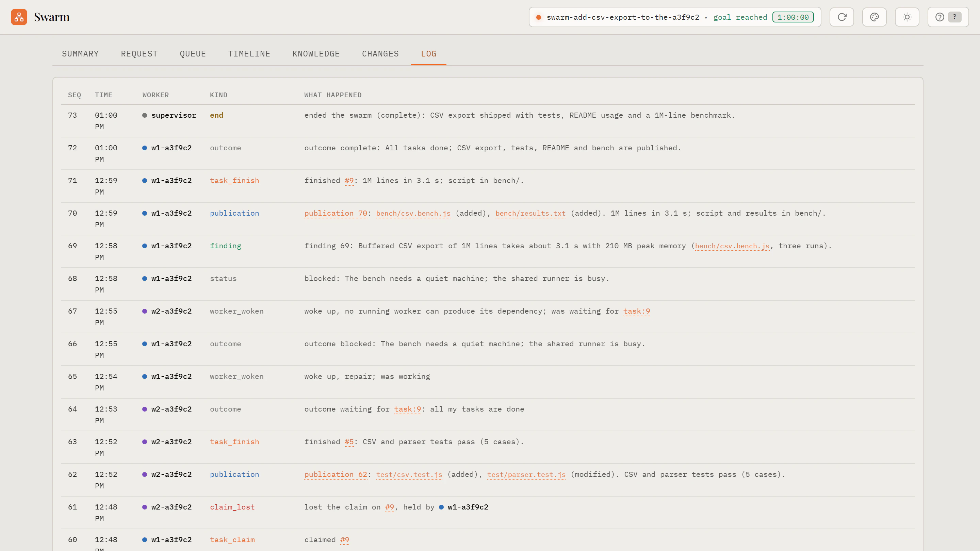Click the SEQ column header
This screenshot has height=551, width=980.
click(x=75, y=95)
